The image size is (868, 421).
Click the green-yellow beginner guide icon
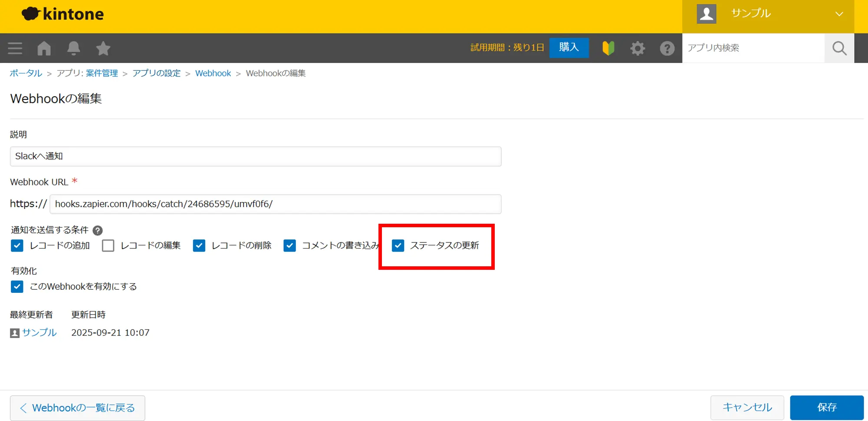point(608,48)
